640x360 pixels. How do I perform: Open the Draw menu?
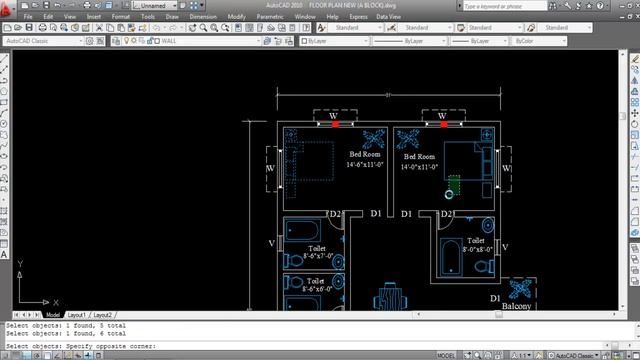point(172,17)
